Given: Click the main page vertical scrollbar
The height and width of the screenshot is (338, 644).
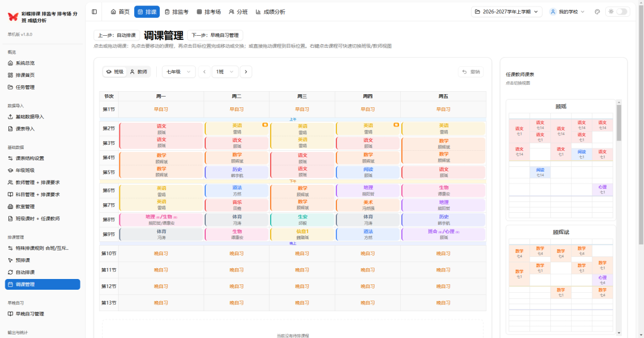Looking at the screenshot, I should pyautogui.click(x=641, y=123).
